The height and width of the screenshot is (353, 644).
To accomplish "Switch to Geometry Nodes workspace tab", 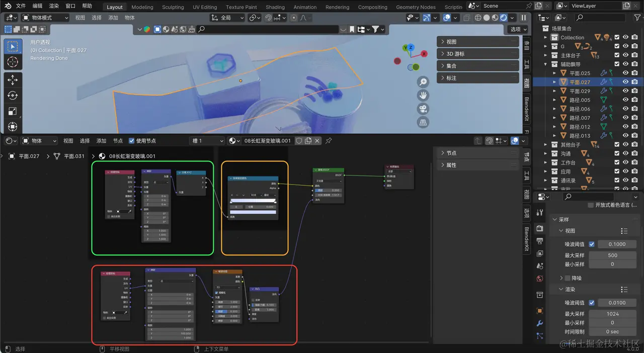I will click(x=416, y=7).
